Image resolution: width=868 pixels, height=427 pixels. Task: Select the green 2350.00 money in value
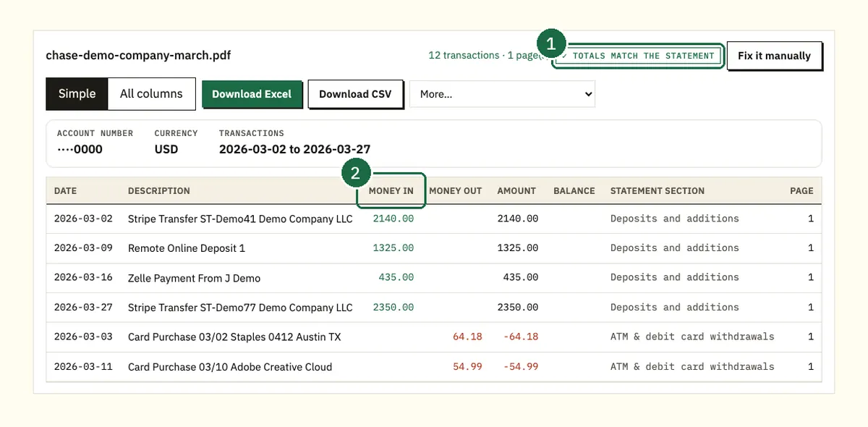coord(393,308)
